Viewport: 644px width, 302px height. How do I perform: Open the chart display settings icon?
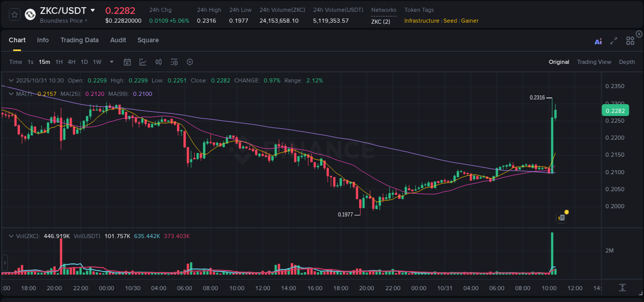point(174,62)
